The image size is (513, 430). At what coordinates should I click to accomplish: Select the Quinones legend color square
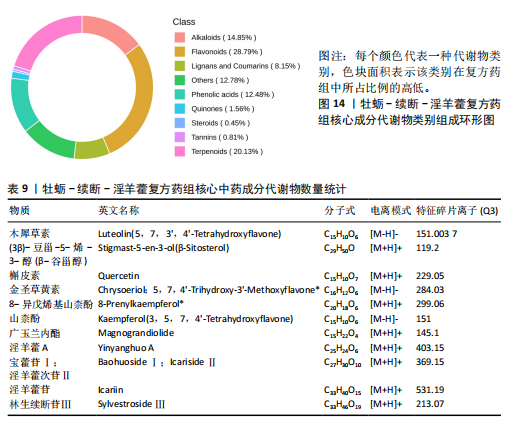pyautogui.click(x=180, y=109)
